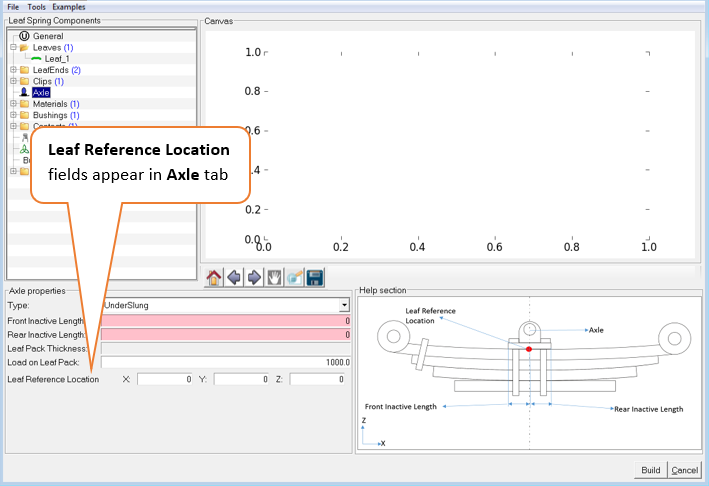Select Leaf_1 under Leaves
Screen dimensions: 709x486
pos(56,59)
